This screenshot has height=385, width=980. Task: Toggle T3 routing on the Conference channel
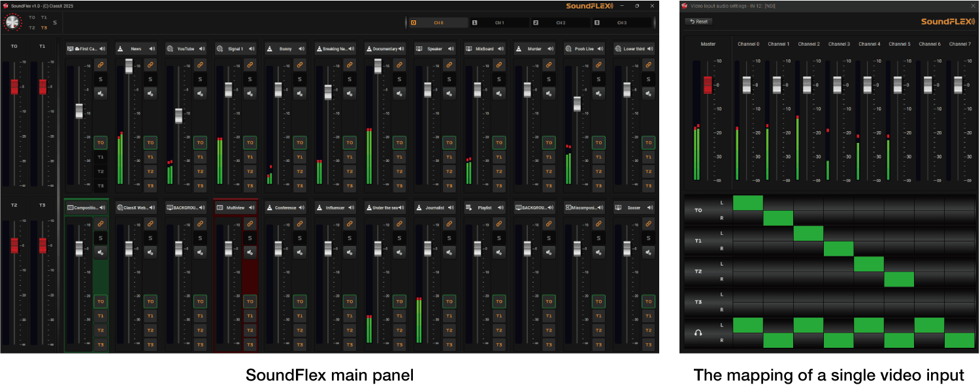coord(300,345)
